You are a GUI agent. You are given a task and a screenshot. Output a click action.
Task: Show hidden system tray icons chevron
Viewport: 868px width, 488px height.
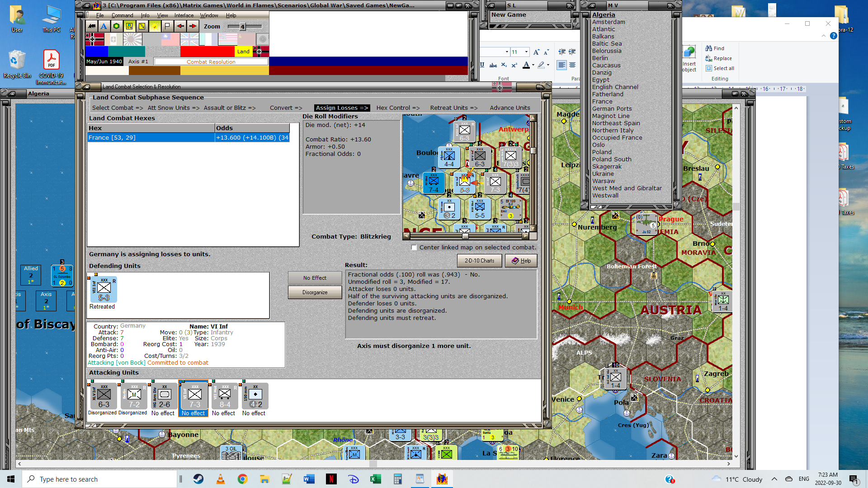click(774, 479)
